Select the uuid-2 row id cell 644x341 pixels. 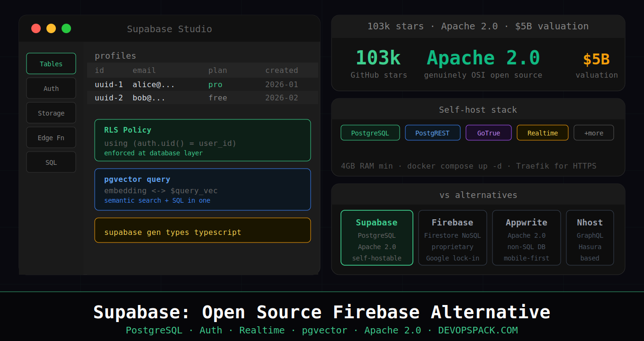109,98
